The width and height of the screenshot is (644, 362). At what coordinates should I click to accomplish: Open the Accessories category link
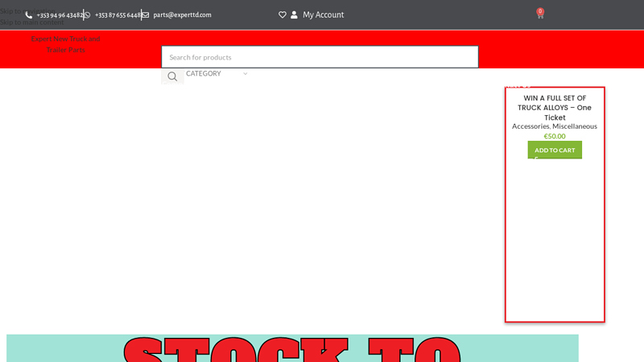[530, 126]
